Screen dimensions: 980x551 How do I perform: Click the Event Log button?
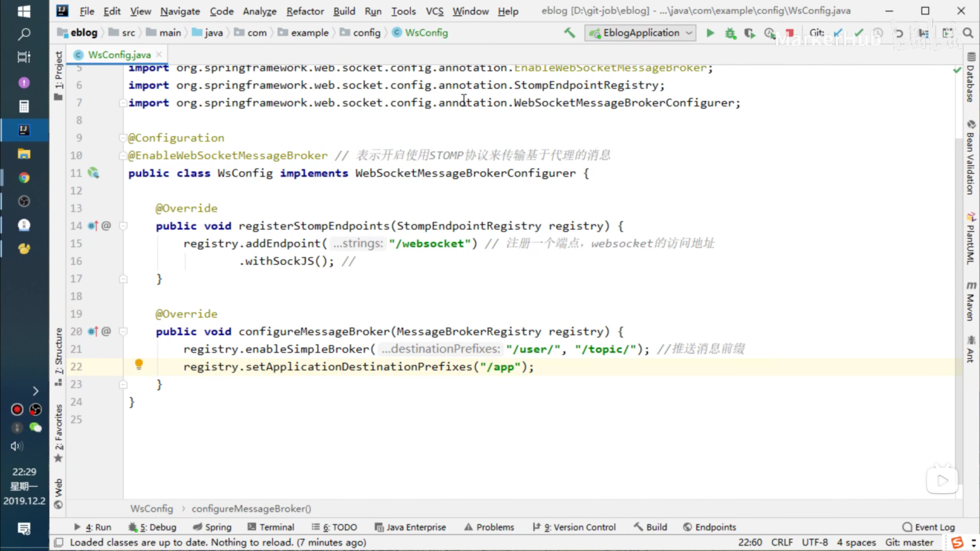928,527
